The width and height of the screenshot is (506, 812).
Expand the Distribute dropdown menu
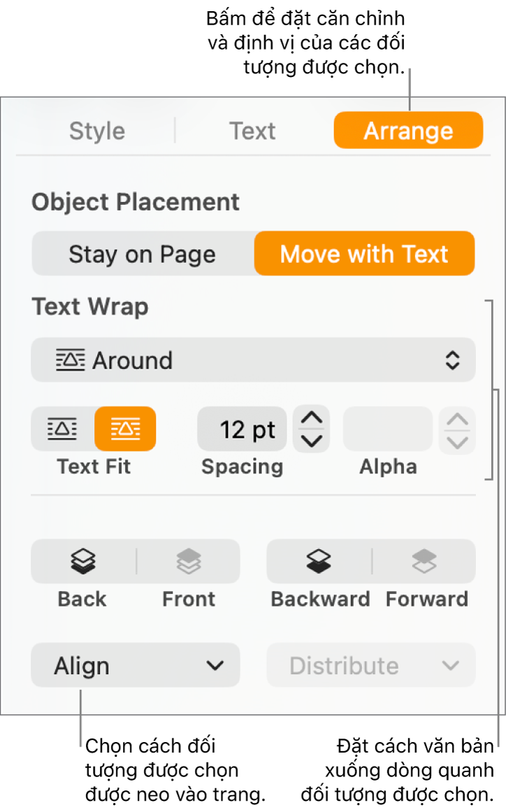pyautogui.click(x=370, y=665)
